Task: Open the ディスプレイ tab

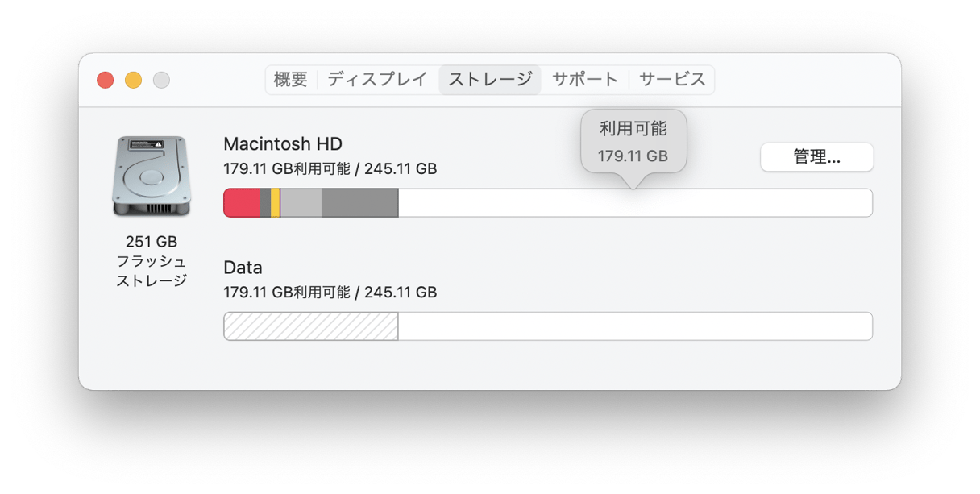Action: [378, 80]
